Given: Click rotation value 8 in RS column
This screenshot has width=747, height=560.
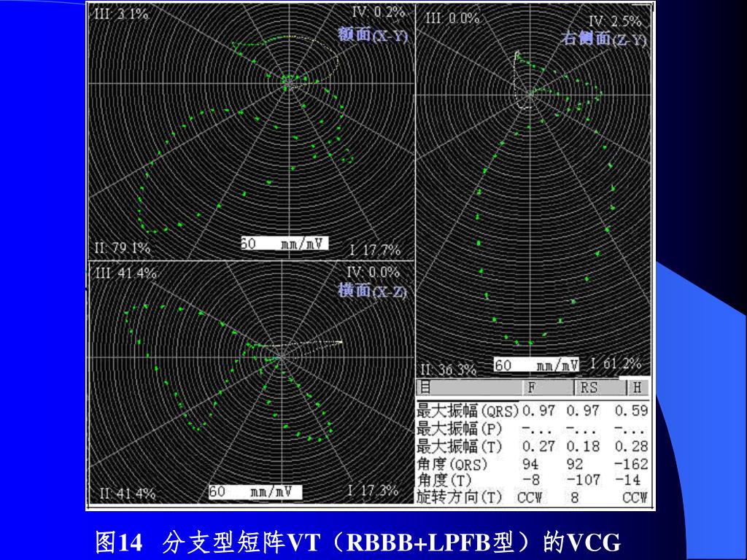Looking at the screenshot, I should [575, 497].
